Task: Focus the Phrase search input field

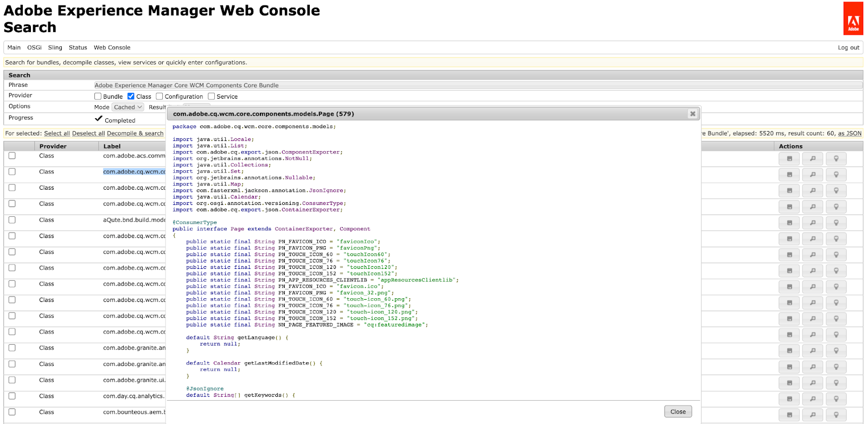Action: (x=478, y=85)
